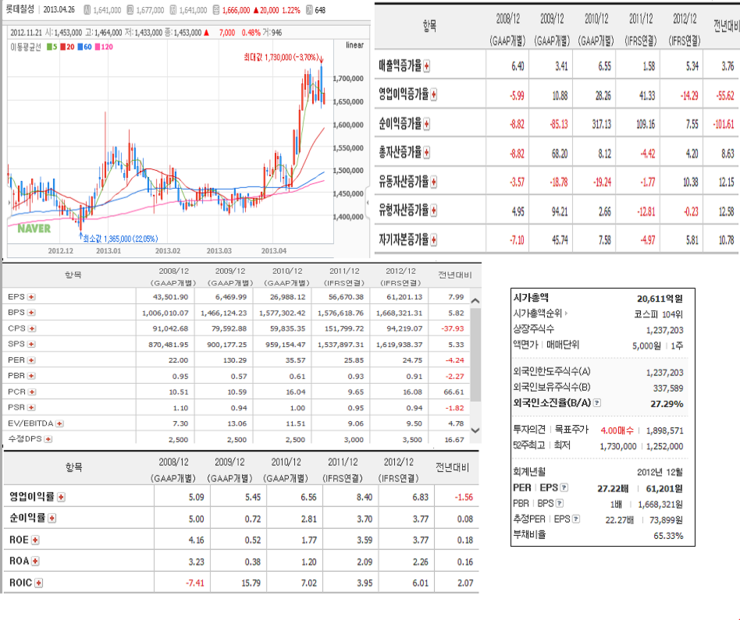Open the help icon beside PER | EPS
The width and height of the screenshot is (740, 620).
click(x=564, y=487)
